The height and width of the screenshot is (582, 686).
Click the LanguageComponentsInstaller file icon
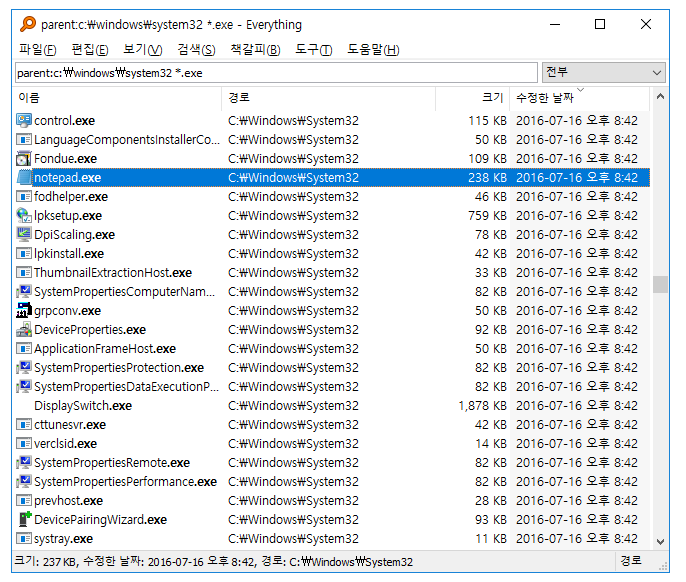[24, 139]
